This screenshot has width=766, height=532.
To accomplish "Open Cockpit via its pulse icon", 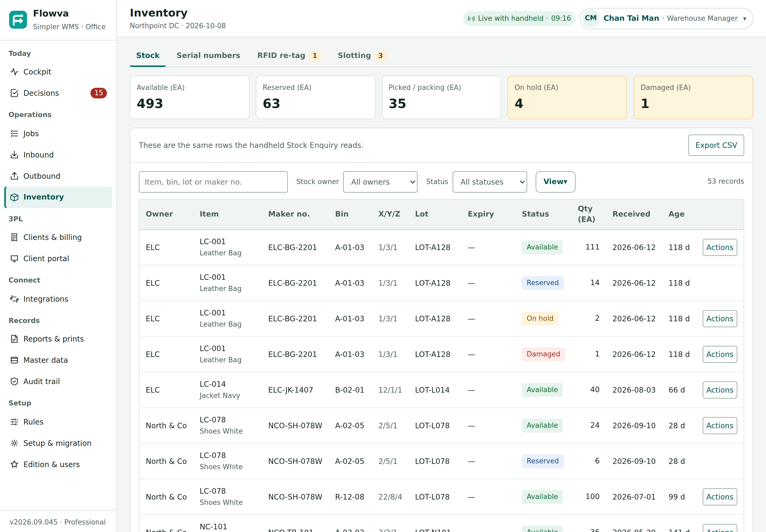I will click(x=14, y=72).
